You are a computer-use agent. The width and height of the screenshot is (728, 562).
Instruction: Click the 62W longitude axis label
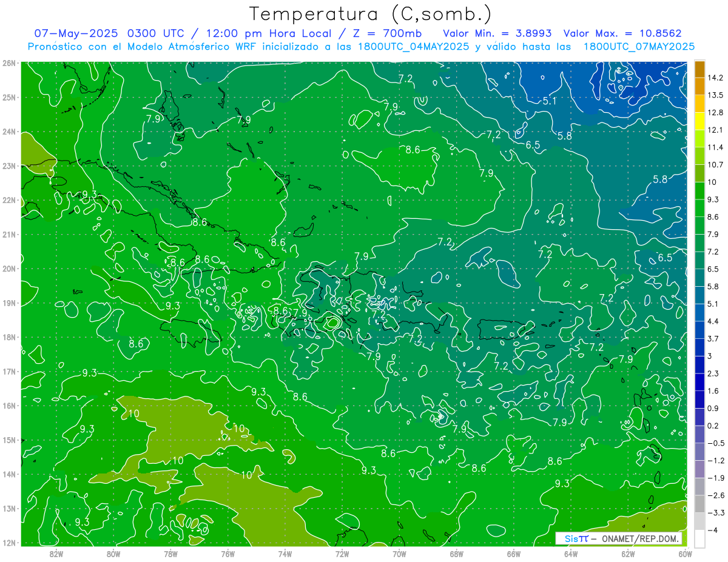pos(628,554)
